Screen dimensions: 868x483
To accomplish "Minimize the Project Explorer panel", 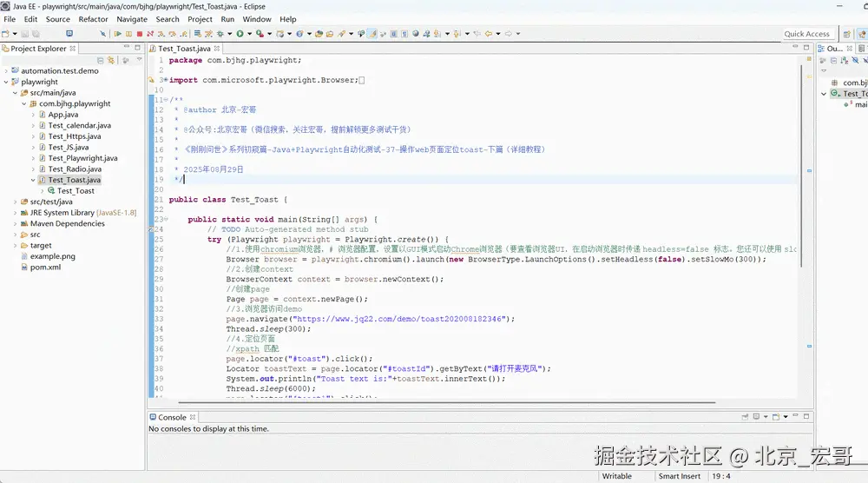I will [x=127, y=48].
